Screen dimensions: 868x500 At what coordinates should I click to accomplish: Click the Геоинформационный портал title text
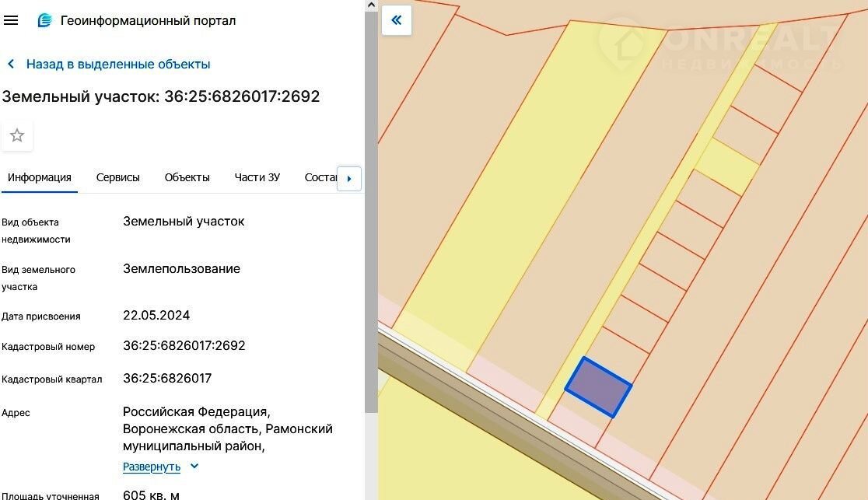(148, 20)
